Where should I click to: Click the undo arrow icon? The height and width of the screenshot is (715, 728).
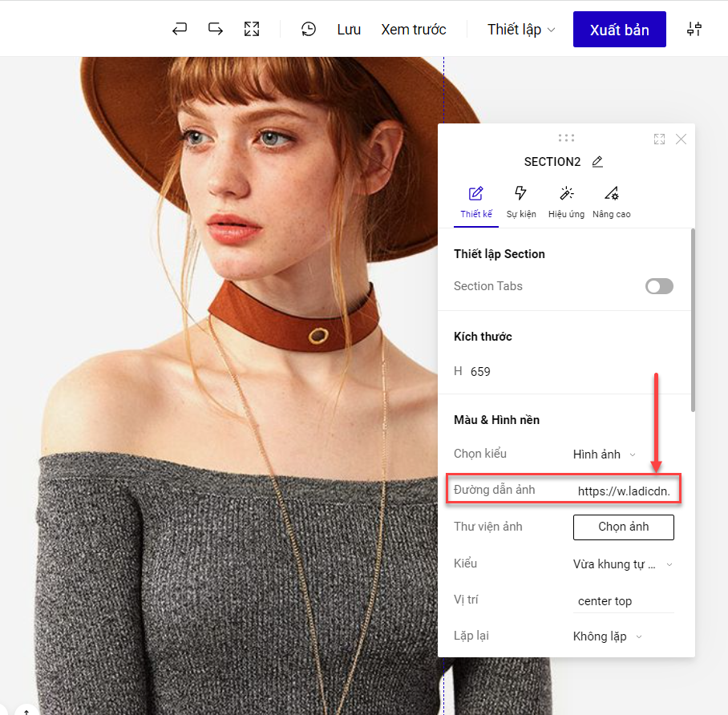coord(180,30)
